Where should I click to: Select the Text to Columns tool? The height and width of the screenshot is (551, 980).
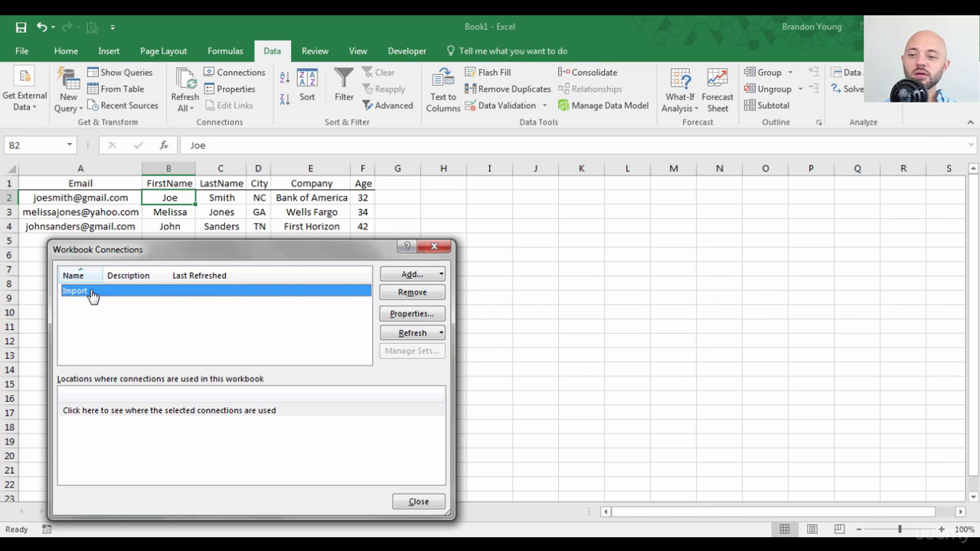click(x=443, y=90)
